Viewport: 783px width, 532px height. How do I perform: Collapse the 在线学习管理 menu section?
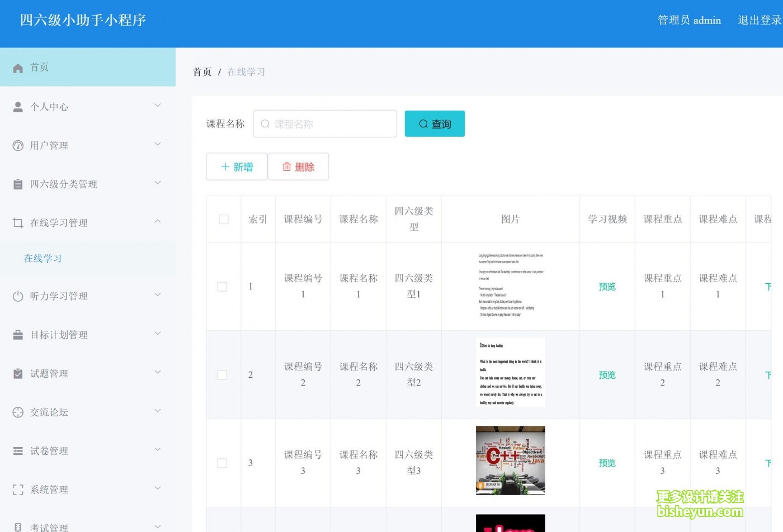pos(84,222)
